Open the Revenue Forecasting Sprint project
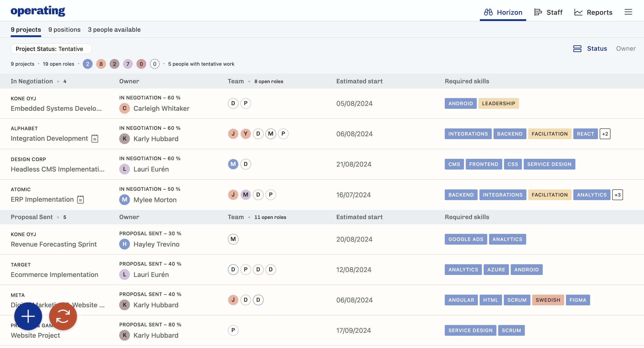The image size is (644, 348). (x=53, y=244)
